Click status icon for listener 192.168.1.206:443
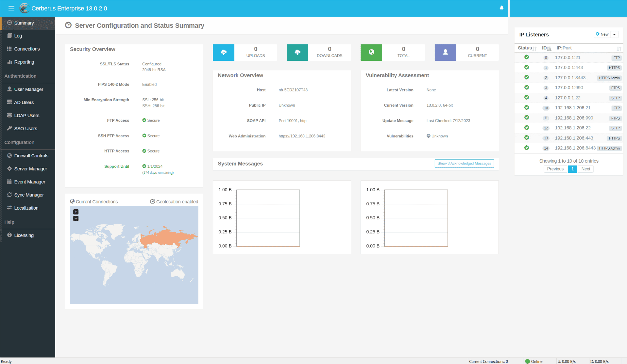 526,138
